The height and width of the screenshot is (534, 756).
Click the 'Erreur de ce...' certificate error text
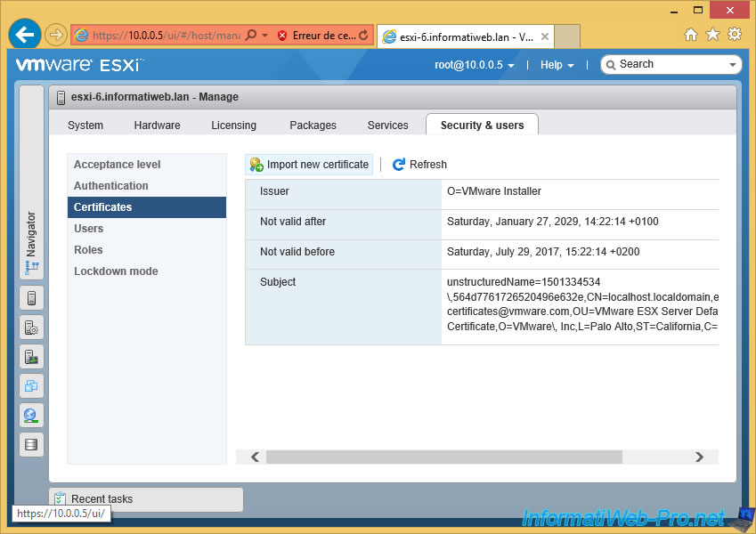click(324, 36)
